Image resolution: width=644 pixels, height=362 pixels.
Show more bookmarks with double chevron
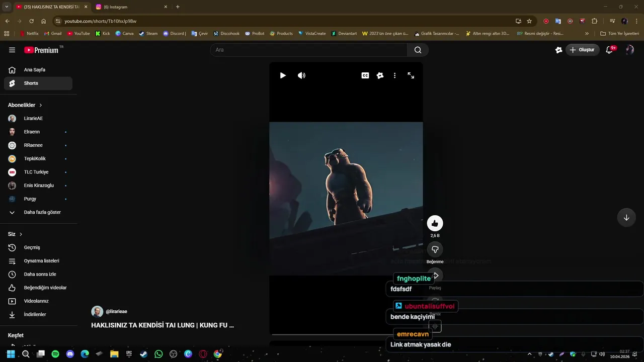587,34
